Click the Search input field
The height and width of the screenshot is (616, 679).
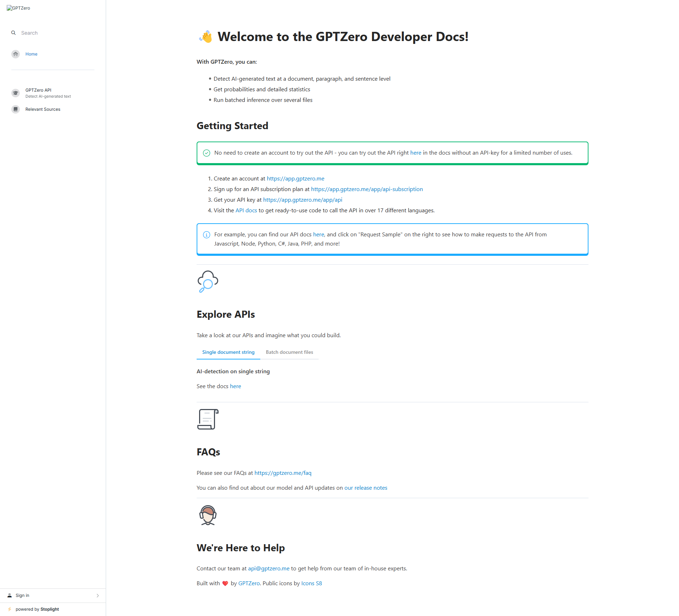click(x=57, y=33)
